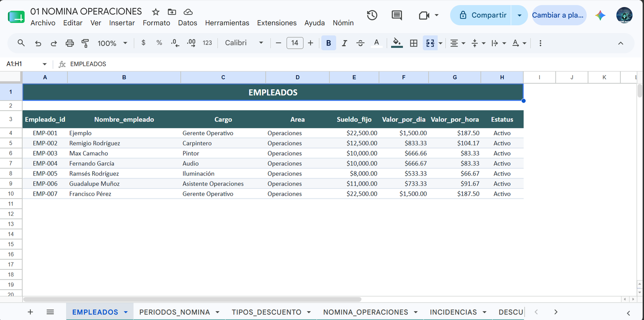This screenshot has width=644, height=320.
Task: Switch to PERIODOS_NOMINA sheet tab
Action: coord(174,312)
